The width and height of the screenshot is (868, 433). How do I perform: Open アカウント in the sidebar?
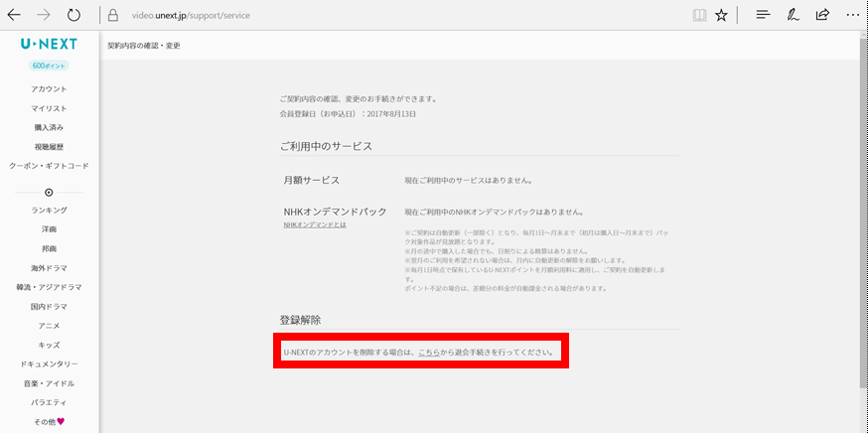[x=49, y=89]
